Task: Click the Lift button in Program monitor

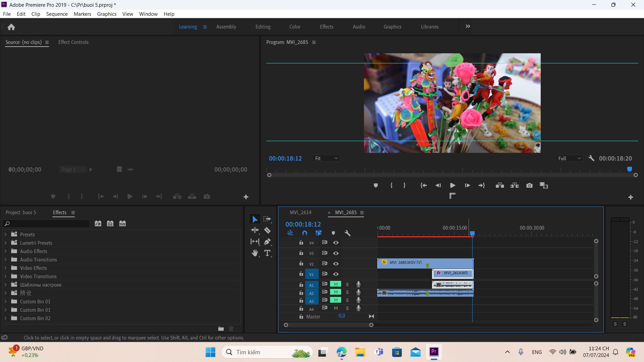Action: tap(500, 185)
